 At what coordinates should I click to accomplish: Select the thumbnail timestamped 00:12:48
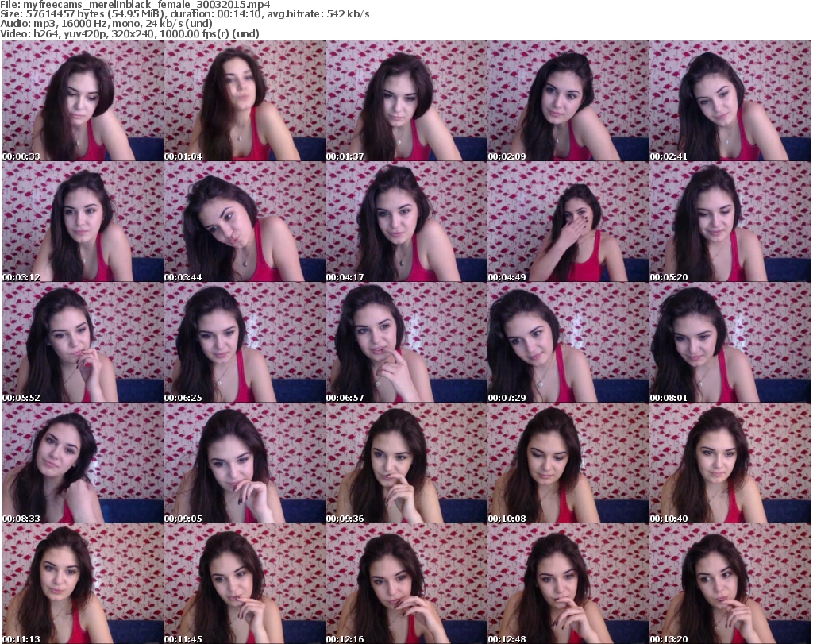click(568, 584)
